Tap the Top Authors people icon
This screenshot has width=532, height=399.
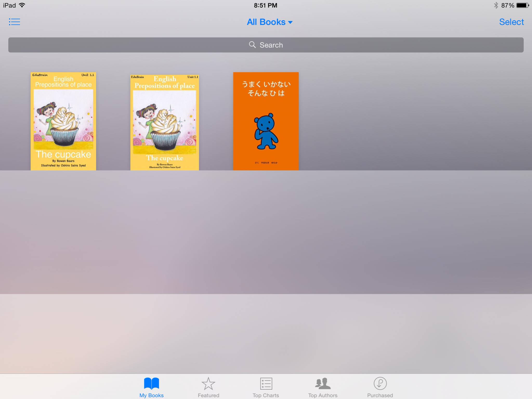(323, 383)
